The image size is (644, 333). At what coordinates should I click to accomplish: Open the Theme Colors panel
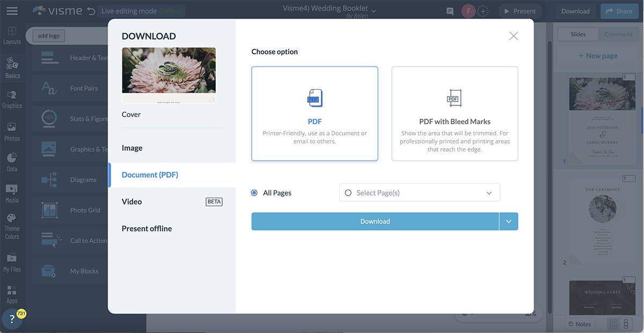tap(12, 226)
